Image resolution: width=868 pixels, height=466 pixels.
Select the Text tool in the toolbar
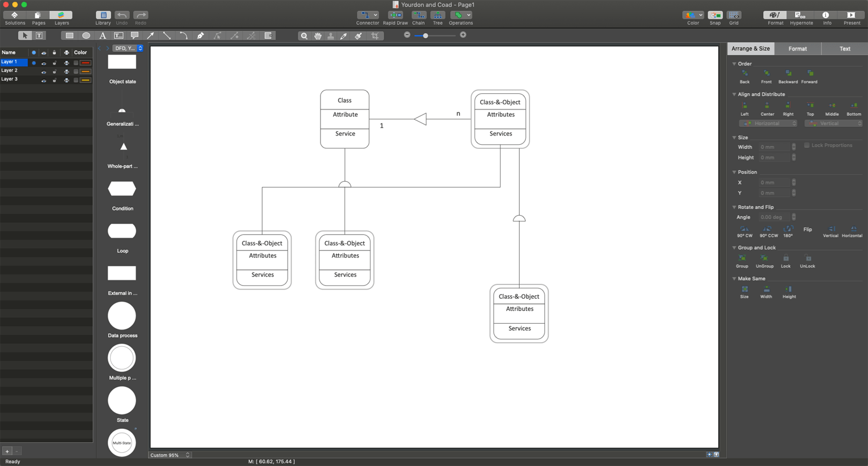(x=102, y=35)
